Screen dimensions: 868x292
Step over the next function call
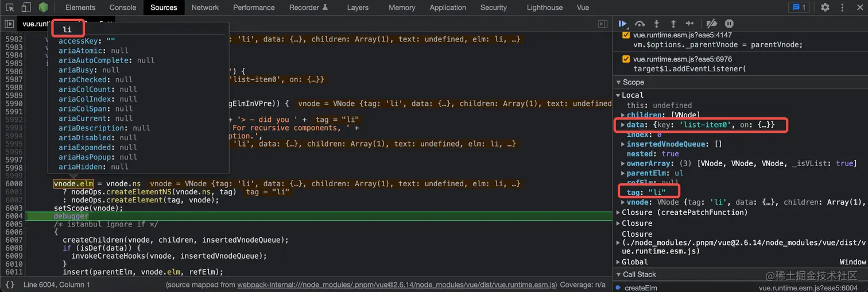640,24
